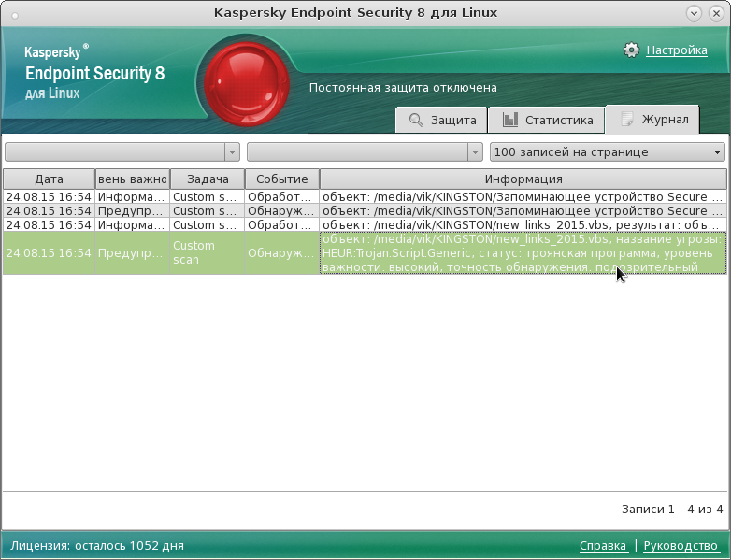Sort by the Дата column header
Viewport: 731px width, 560px height.
click(x=49, y=179)
